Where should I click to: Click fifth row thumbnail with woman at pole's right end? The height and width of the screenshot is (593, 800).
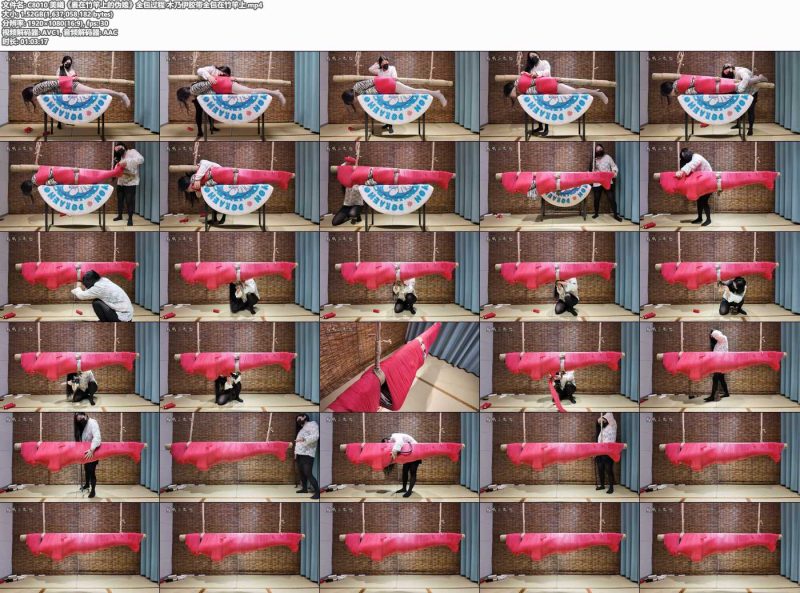tap(240, 457)
